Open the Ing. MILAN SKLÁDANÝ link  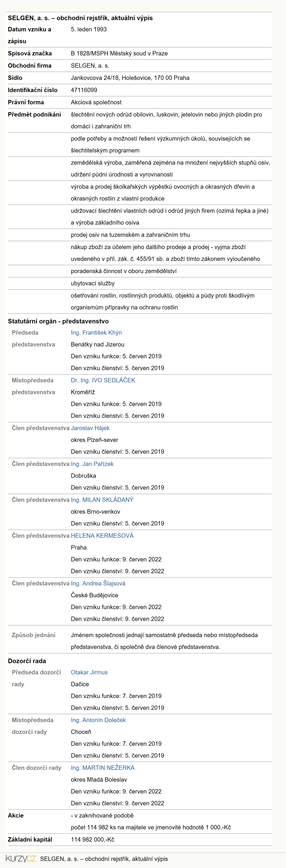(x=102, y=500)
